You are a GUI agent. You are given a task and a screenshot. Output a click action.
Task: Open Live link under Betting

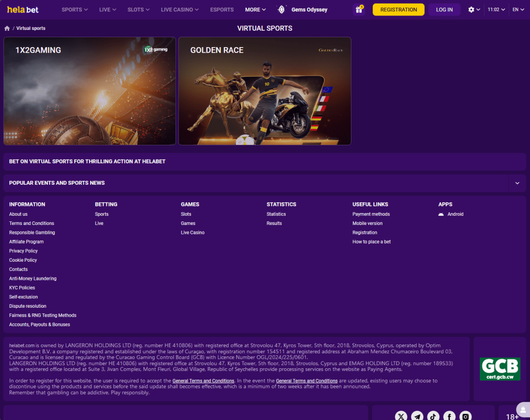99,223
